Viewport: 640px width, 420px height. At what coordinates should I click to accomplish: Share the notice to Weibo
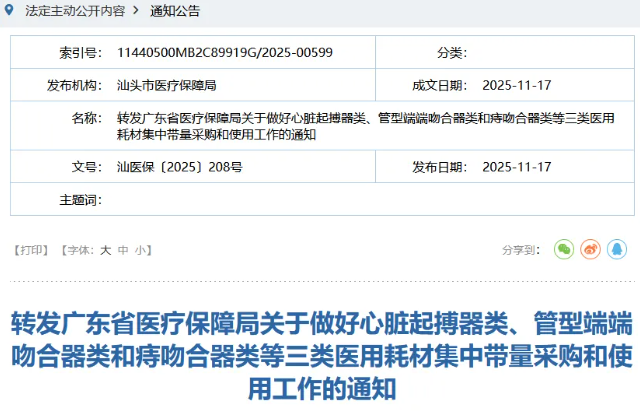(x=591, y=249)
